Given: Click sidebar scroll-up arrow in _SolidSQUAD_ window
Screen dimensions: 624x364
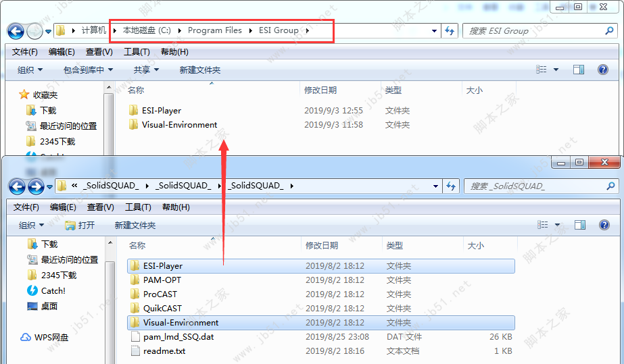Looking at the screenshot, I should click(110, 242).
